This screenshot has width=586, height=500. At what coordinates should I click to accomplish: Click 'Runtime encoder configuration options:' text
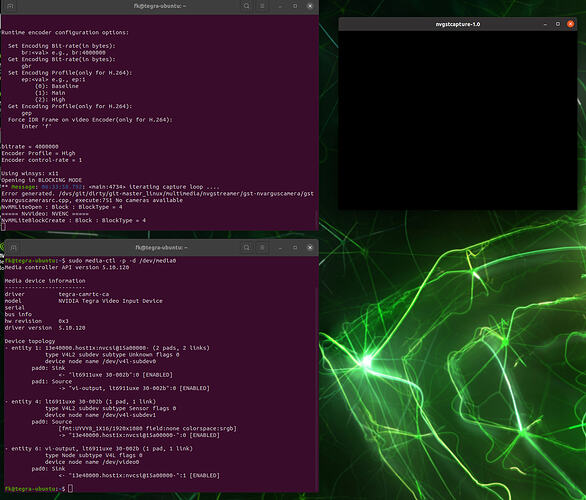[65, 33]
